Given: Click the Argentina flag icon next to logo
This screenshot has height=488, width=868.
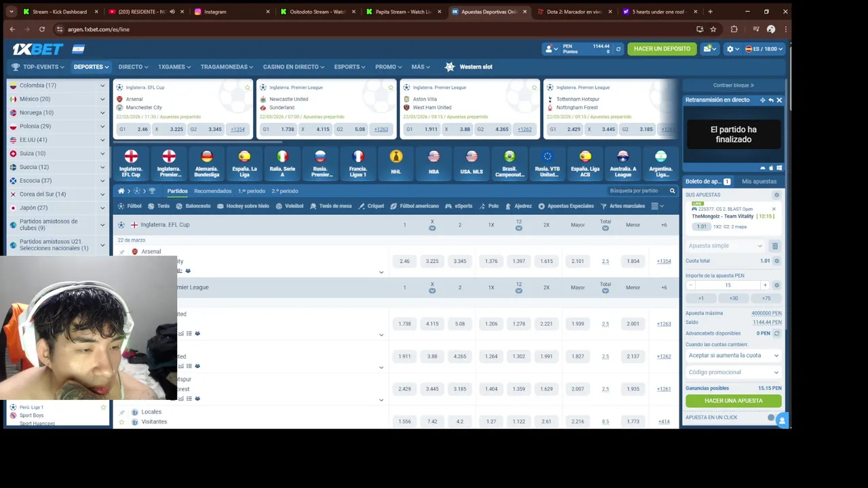Looking at the screenshot, I should (79, 49).
